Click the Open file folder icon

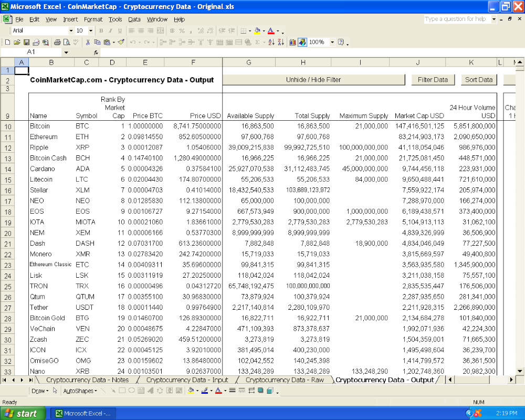coord(17,42)
